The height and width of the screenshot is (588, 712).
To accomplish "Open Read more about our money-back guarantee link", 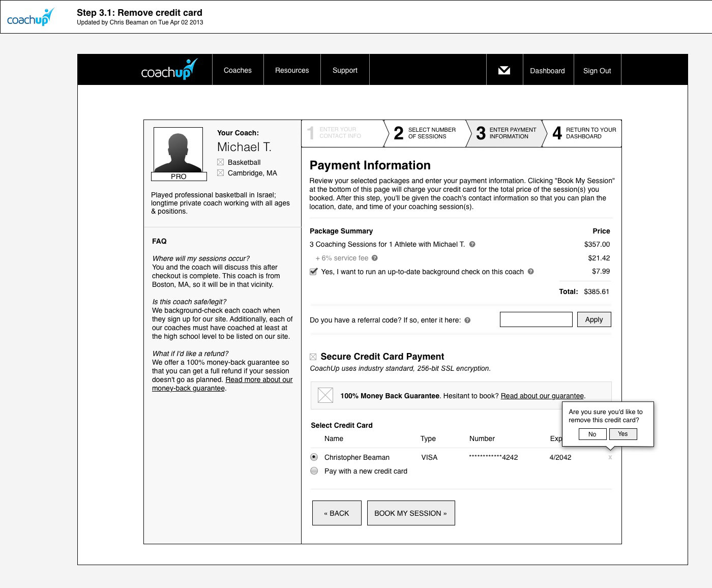I will point(222,384).
